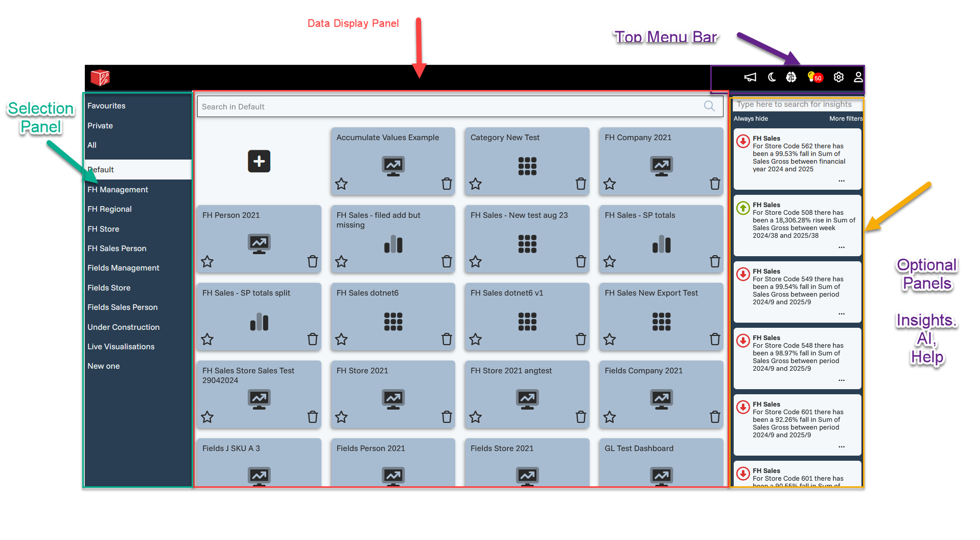980x540 pixels.
Task: Open the Fields Person 2021 tile
Action: 393,462
